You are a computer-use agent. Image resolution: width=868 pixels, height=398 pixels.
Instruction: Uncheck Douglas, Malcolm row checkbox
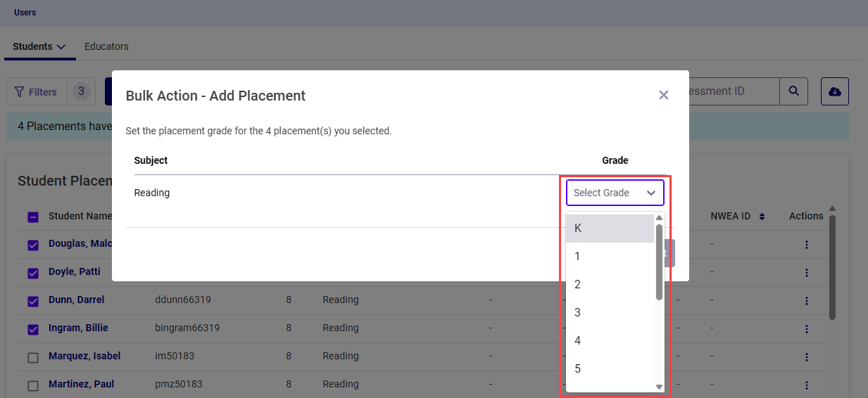pos(33,245)
